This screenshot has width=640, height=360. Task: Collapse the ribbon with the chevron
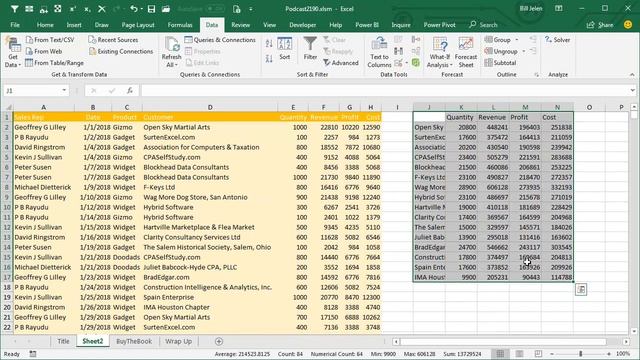pyautogui.click(x=632, y=75)
